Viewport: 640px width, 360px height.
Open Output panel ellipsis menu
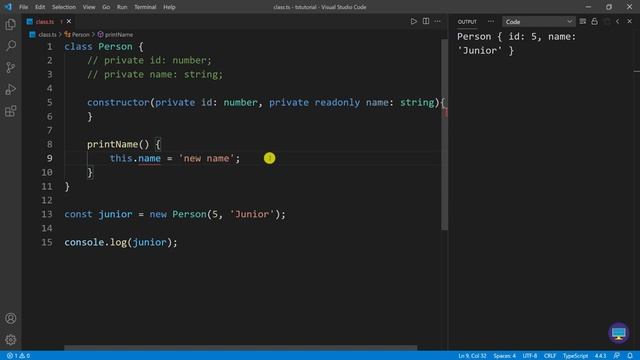pyautogui.click(x=491, y=21)
